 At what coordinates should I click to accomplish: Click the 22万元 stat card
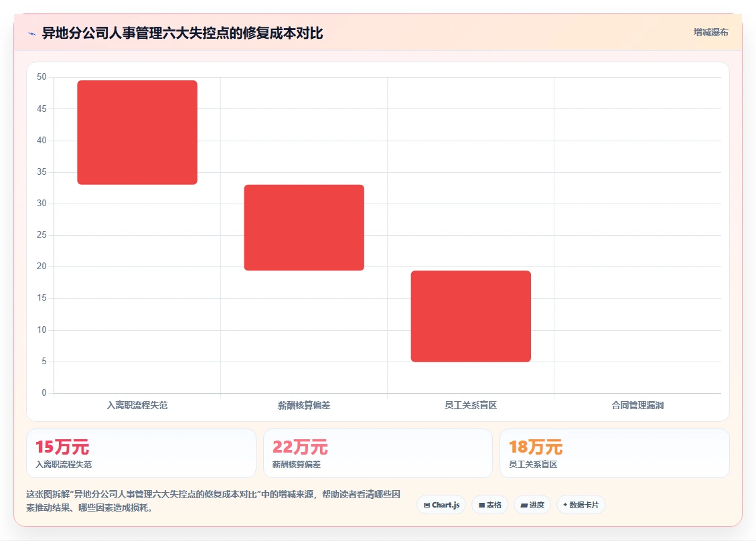(x=378, y=453)
